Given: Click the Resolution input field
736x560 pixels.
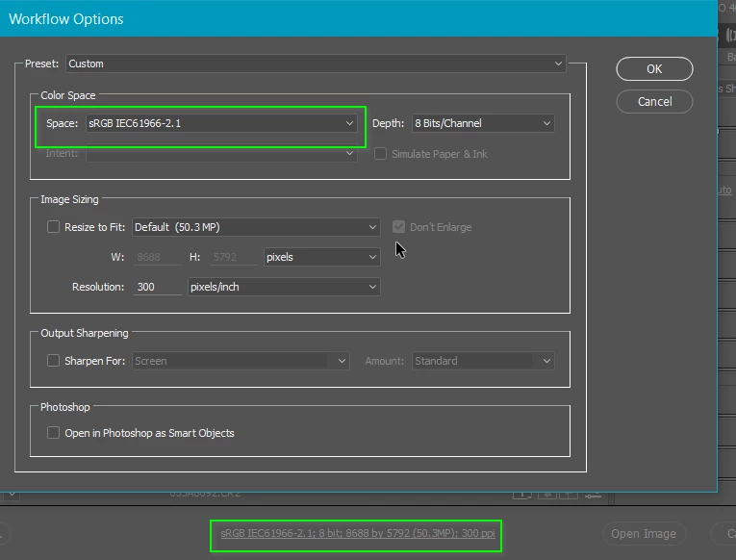Looking at the screenshot, I should pyautogui.click(x=157, y=287).
